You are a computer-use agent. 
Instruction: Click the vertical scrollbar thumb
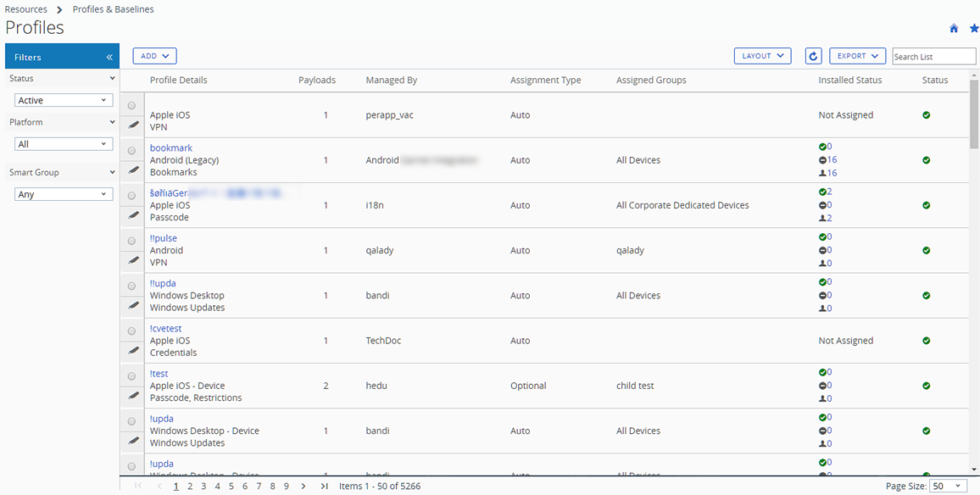point(974,114)
